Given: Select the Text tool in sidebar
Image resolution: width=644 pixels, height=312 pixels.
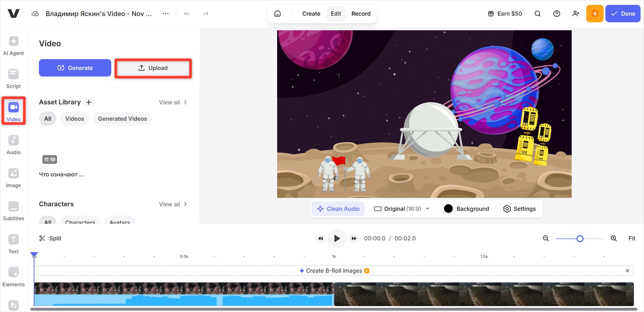Looking at the screenshot, I should pos(14,244).
